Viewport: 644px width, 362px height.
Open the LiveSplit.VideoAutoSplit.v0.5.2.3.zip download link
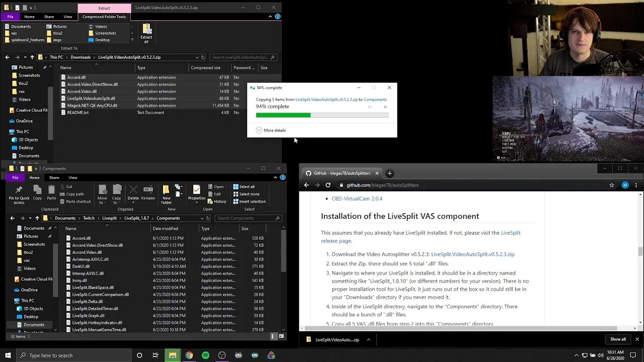472,254
